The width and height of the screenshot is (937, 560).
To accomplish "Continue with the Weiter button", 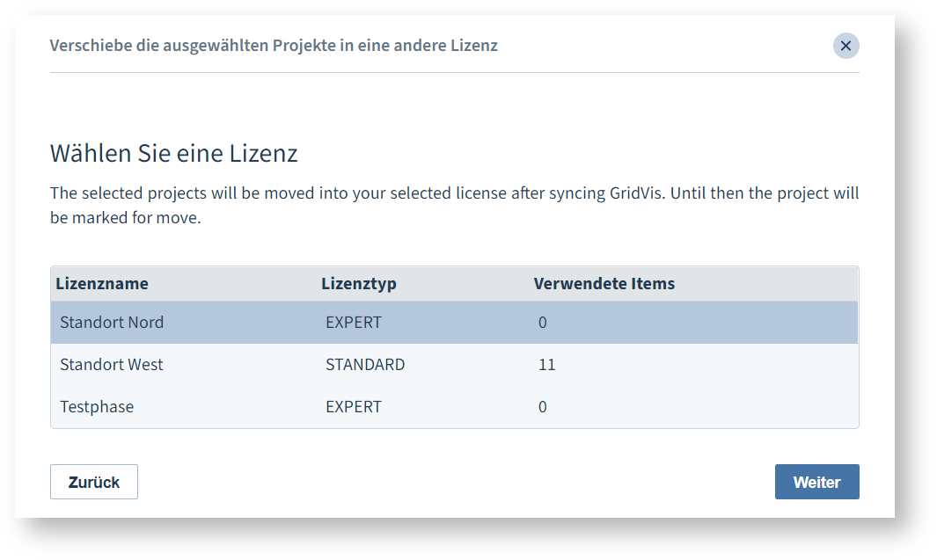I will pyautogui.click(x=816, y=482).
